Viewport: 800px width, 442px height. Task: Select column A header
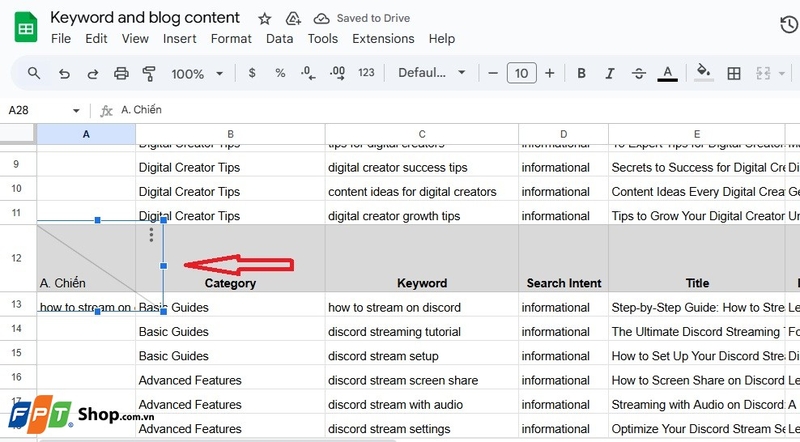(x=86, y=134)
